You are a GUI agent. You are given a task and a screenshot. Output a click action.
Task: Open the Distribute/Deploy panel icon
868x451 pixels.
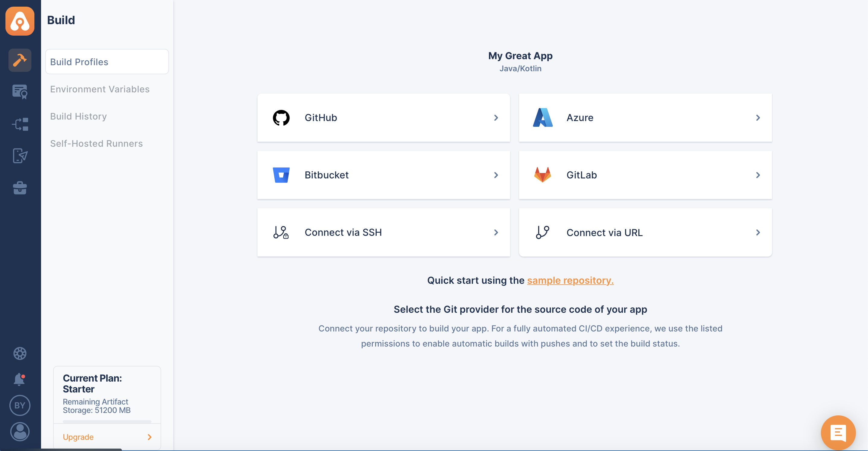click(x=20, y=155)
